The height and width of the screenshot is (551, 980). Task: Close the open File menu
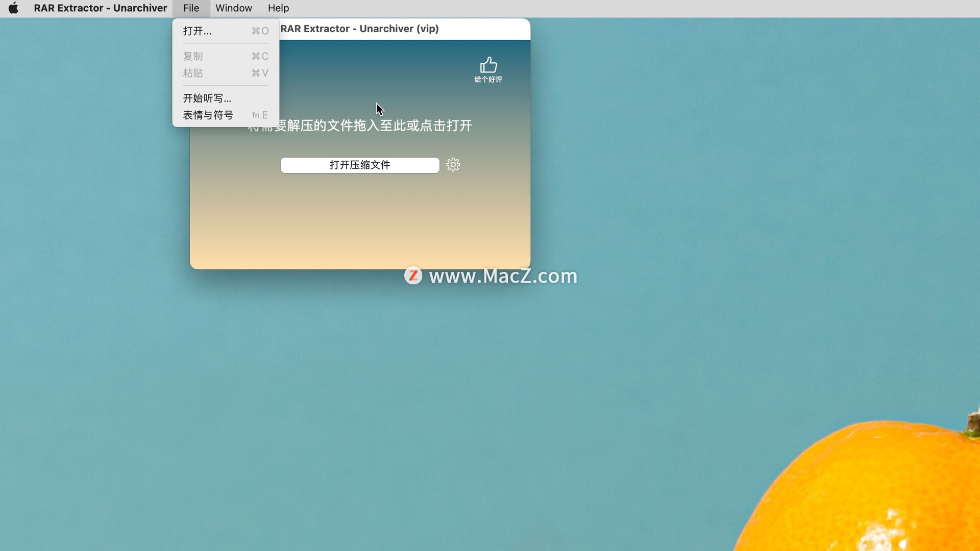point(191,8)
